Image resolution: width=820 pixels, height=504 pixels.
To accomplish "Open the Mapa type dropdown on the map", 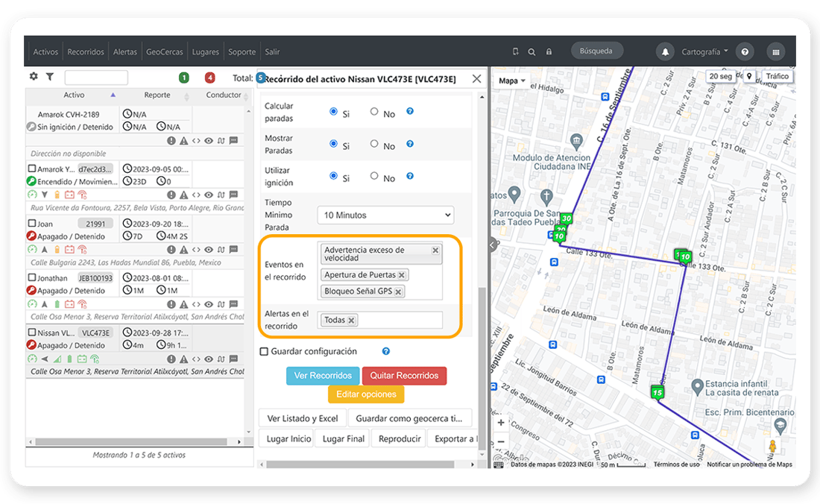I will [512, 81].
